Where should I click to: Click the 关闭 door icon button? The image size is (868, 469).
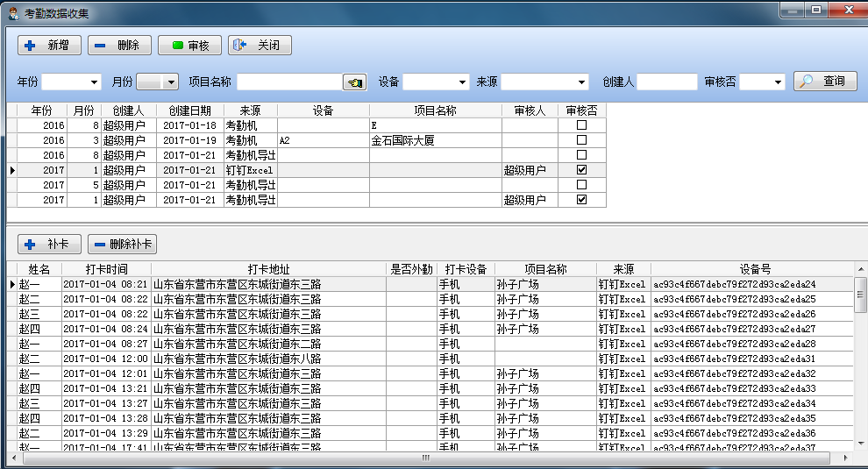260,46
